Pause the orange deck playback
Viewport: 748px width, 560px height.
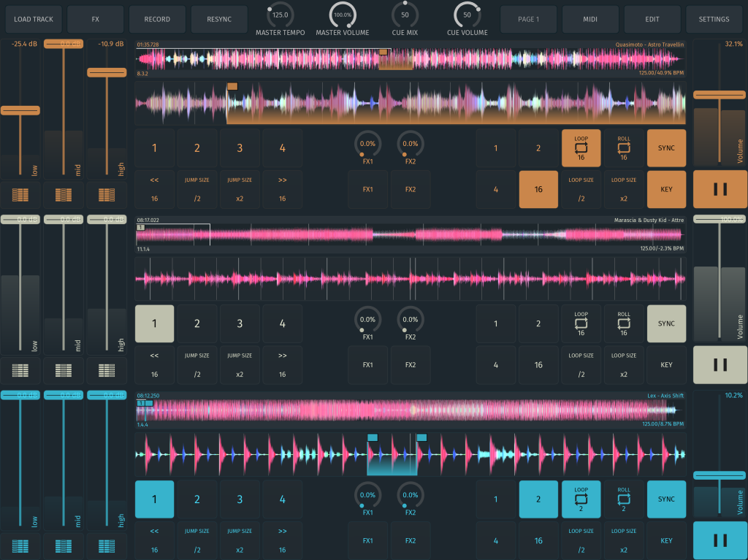click(x=720, y=189)
